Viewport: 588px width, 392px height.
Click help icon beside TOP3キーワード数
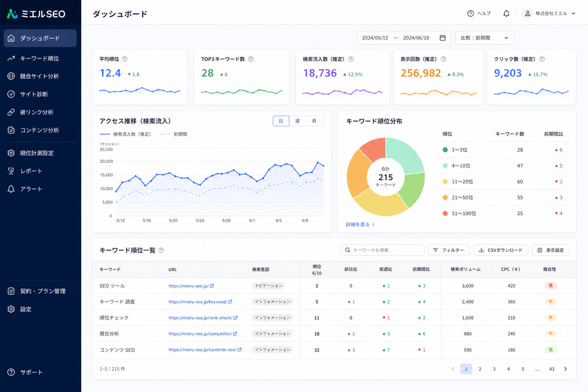251,59
